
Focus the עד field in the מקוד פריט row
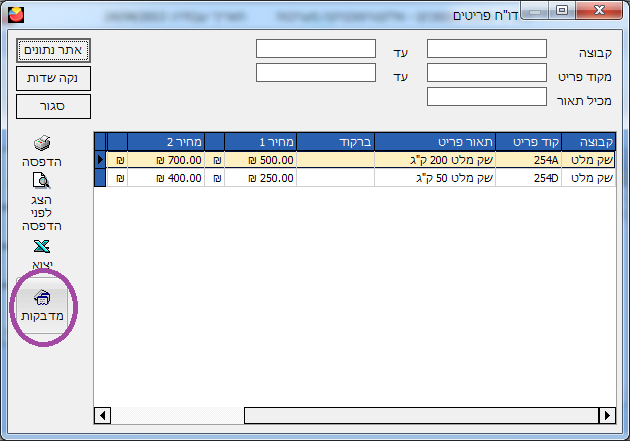(x=315, y=73)
